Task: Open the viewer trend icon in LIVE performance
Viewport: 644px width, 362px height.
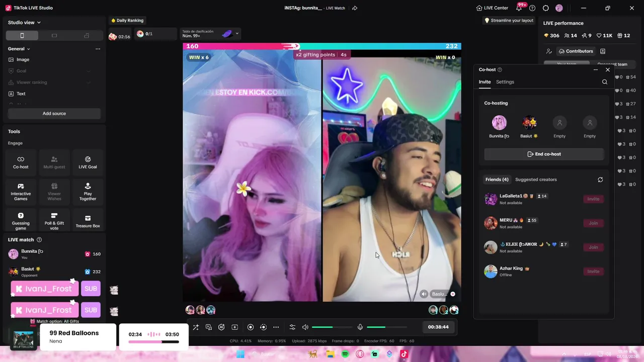Action: (549, 51)
